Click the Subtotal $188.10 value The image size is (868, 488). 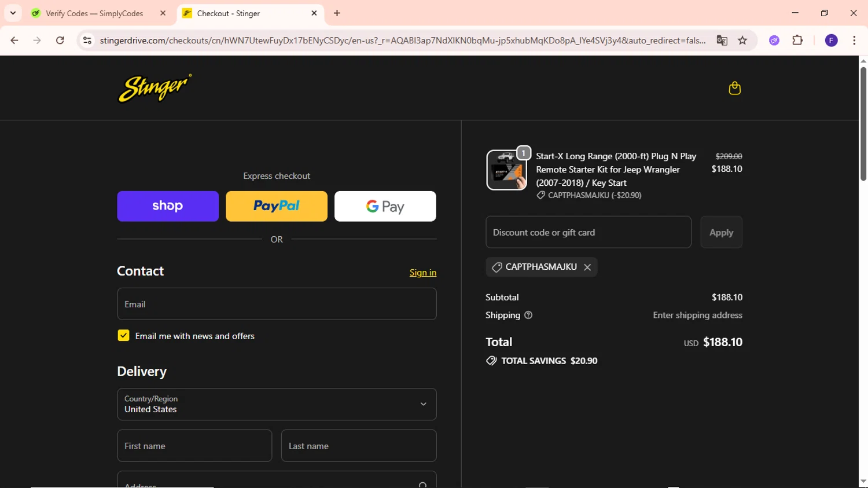pyautogui.click(x=727, y=297)
